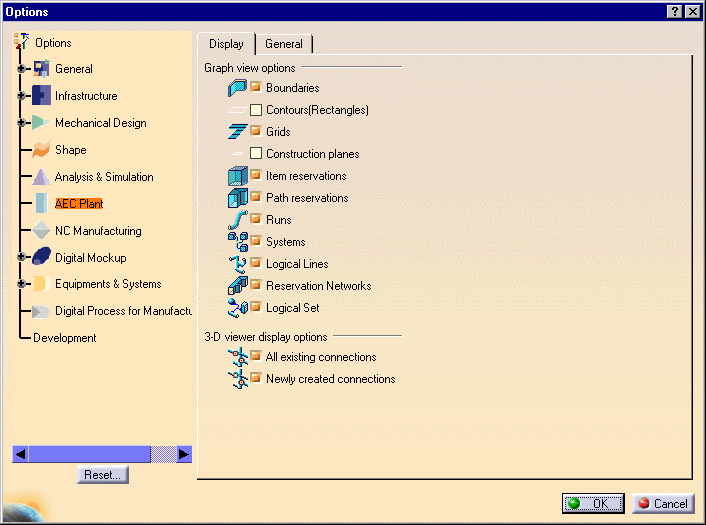Click the Systems icon
The width and height of the screenshot is (706, 525).
(237, 242)
